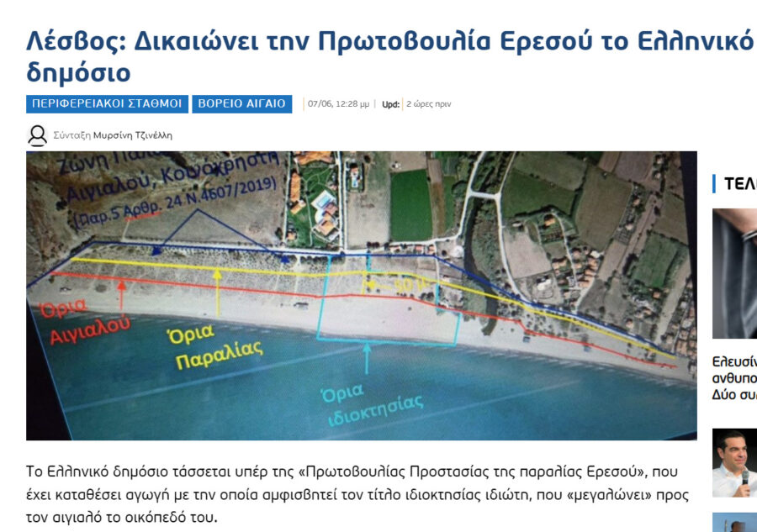Image resolution: width=757 pixels, height=532 pixels.
Task: Click the ΤΕΛ sidebar section heading
Action: (x=739, y=184)
